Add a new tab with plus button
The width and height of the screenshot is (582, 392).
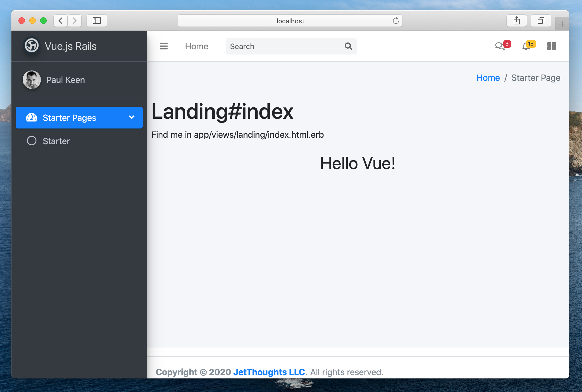[562, 24]
